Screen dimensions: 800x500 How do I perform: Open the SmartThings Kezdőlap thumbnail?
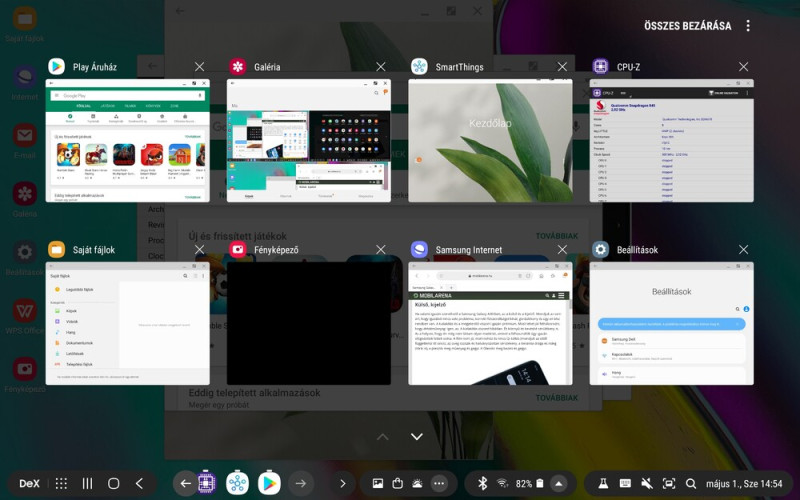pos(490,141)
